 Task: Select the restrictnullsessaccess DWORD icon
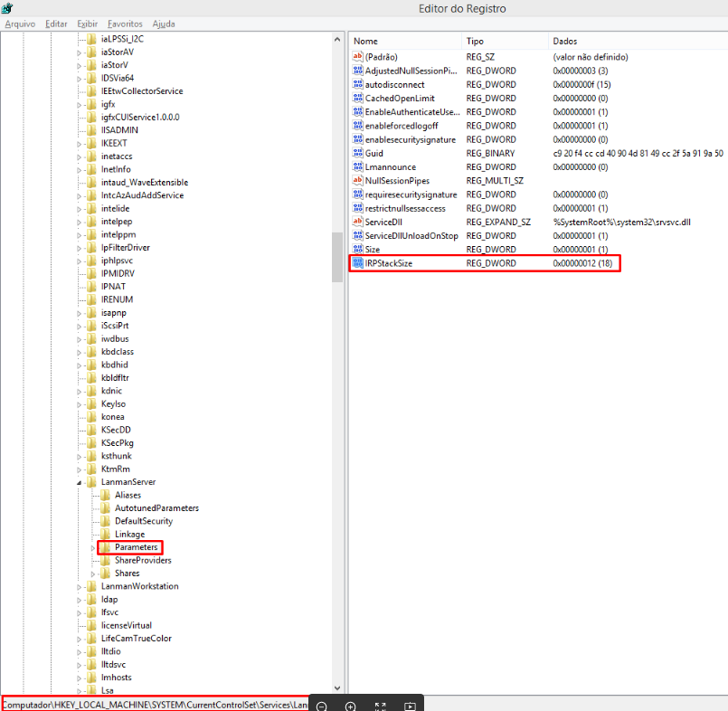pyautogui.click(x=357, y=208)
